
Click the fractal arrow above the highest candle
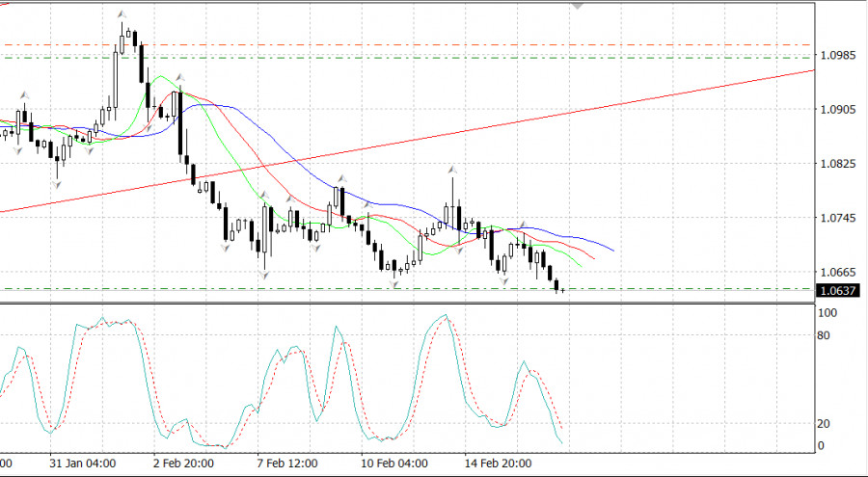click(122, 14)
